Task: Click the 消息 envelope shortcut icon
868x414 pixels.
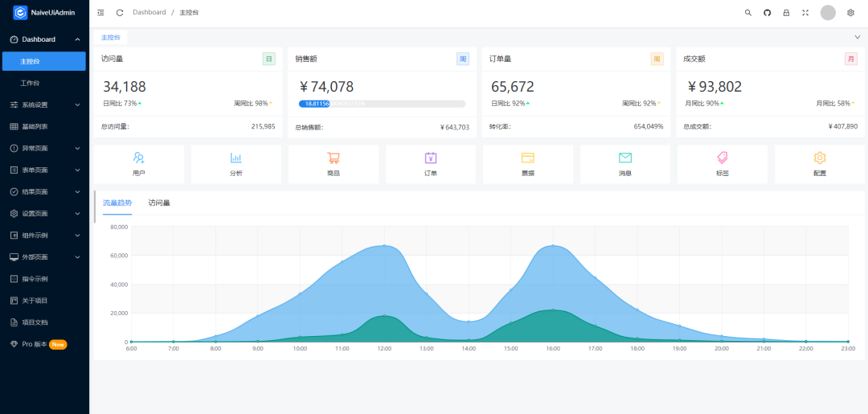Action: [x=625, y=158]
